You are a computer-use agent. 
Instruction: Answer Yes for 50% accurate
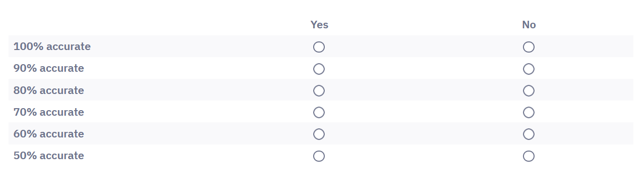(319, 156)
